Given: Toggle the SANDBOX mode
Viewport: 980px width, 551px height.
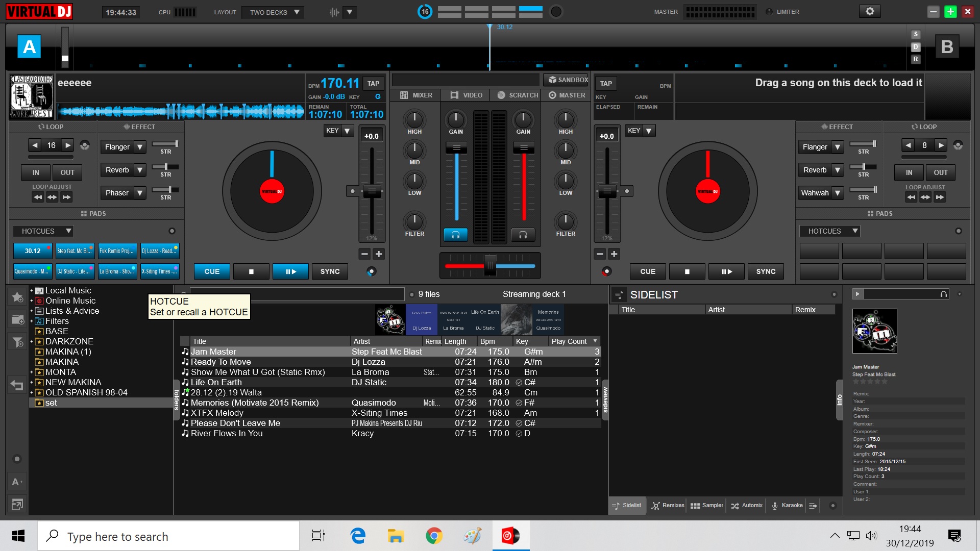Looking at the screenshot, I should tap(566, 80).
